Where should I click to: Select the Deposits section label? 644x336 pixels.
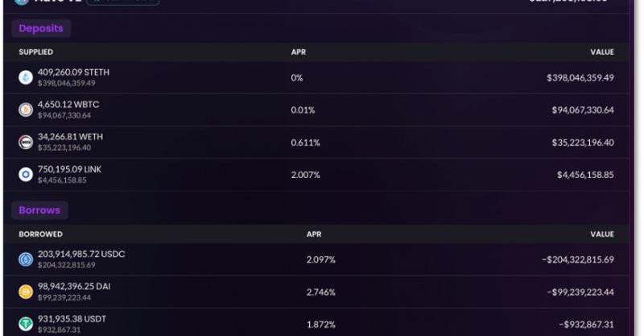click(x=41, y=28)
